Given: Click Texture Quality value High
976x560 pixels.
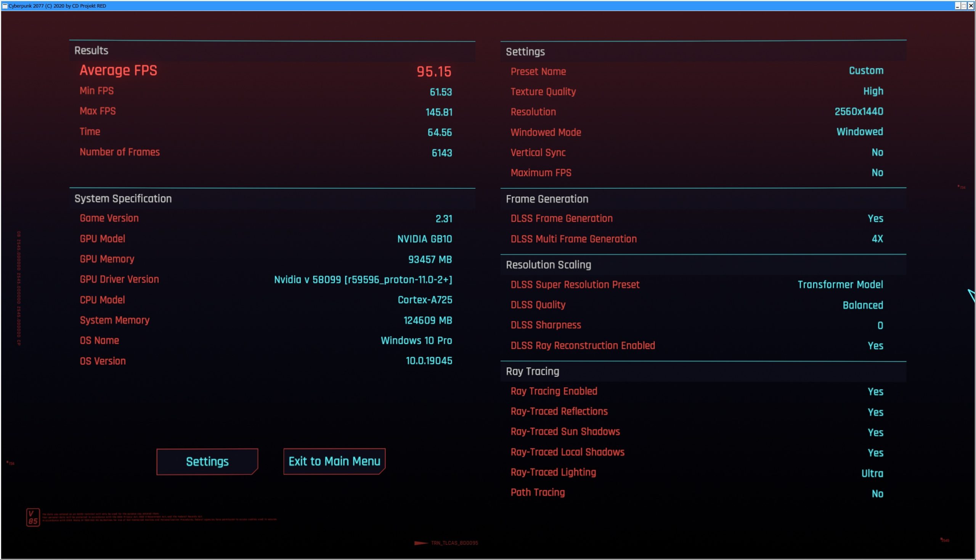Looking at the screenshot, I should pos(873,91).
